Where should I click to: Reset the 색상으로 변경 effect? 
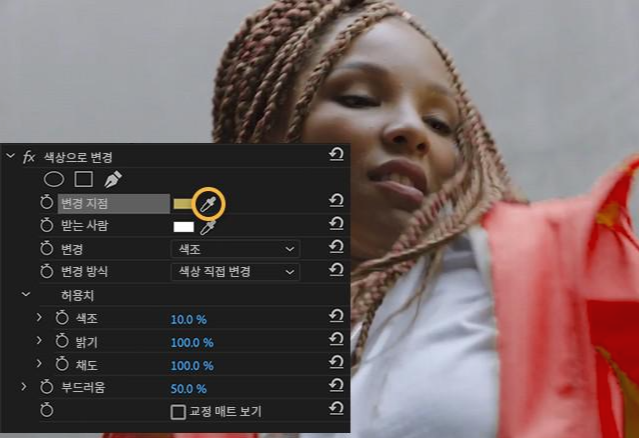(336, 154)
